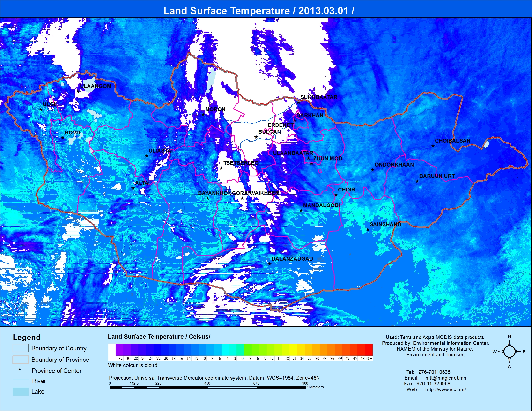This screenshot has height=411, width=532.
Task: Click the star marker at Dalanzadgad
Action: click(269, 264)
